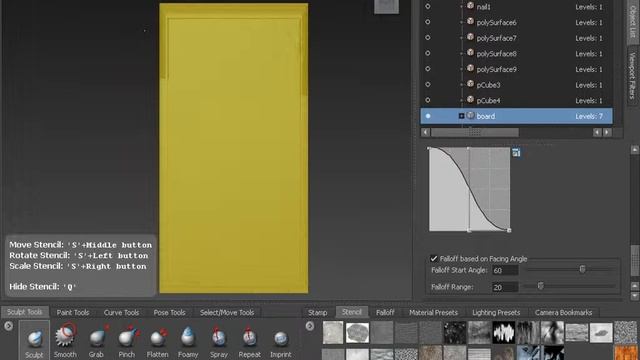Select the Foamy tool
This screenshot has height=360, width=640.
[x=188, y=341]
